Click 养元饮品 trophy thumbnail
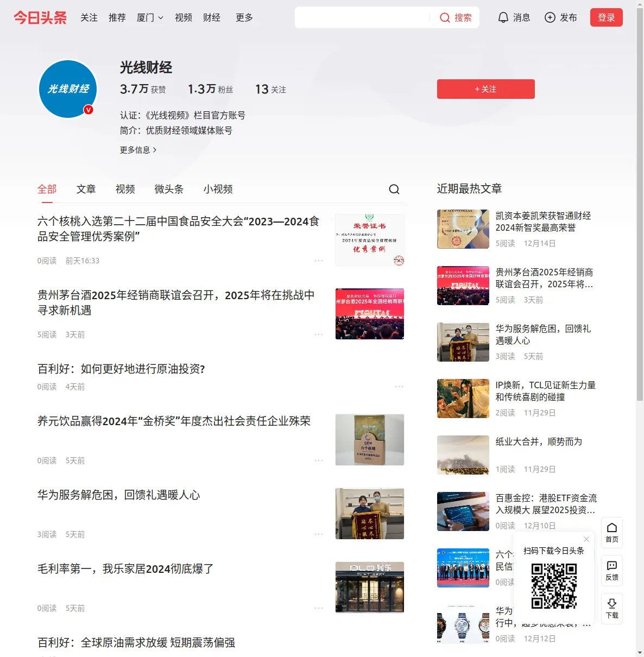The height and width of the screenshot is (657, 644). [x=370, y=440]
